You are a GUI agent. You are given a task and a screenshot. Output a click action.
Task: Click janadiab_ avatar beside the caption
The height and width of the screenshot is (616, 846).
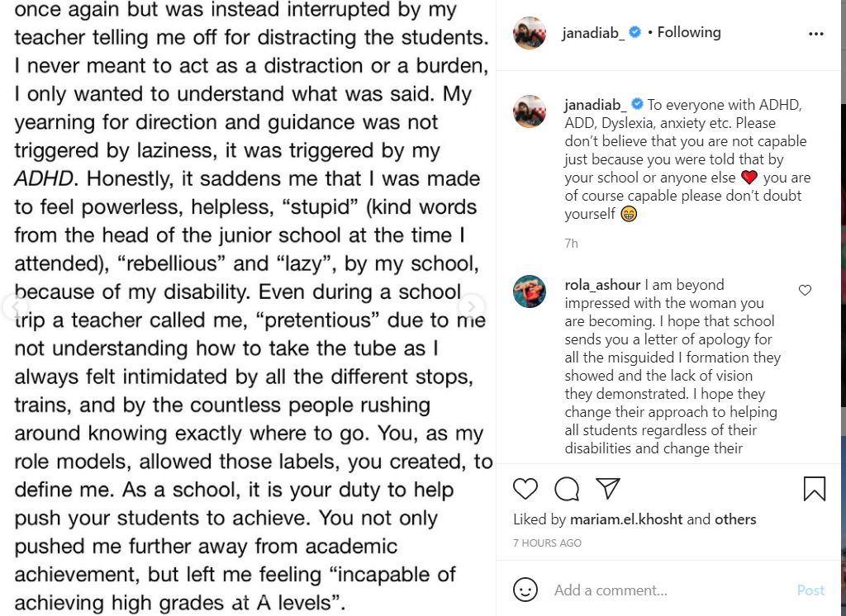pyautogui.click(x=530, y=111)
